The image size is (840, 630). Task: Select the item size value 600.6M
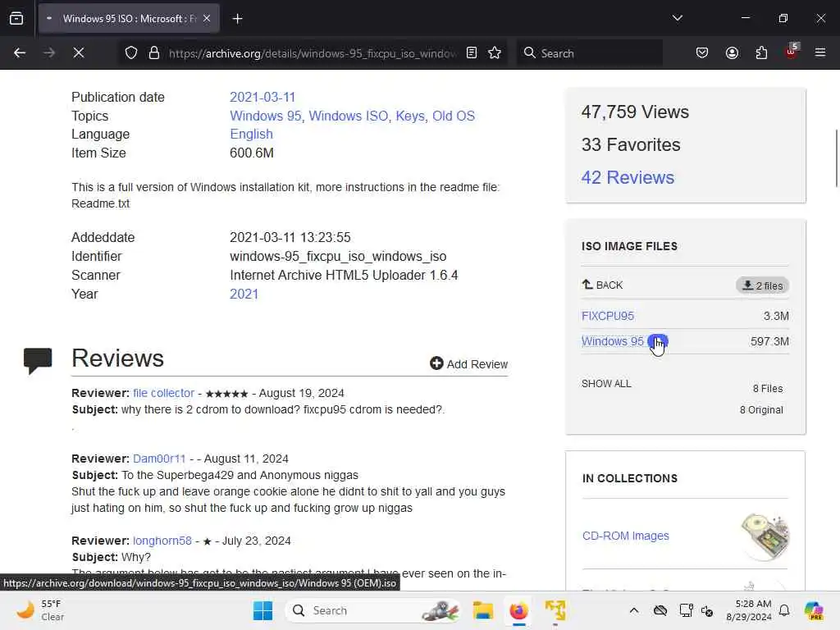coord(252,153)
